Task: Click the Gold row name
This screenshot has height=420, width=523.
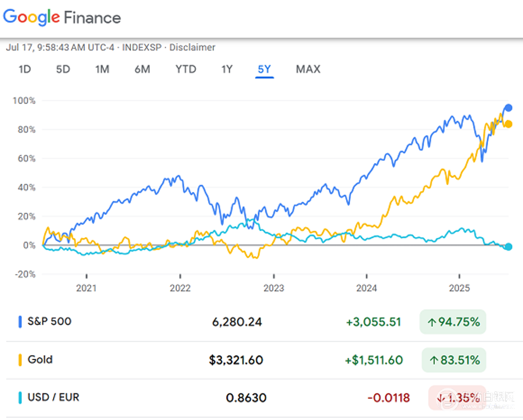Action: (40, 359)
